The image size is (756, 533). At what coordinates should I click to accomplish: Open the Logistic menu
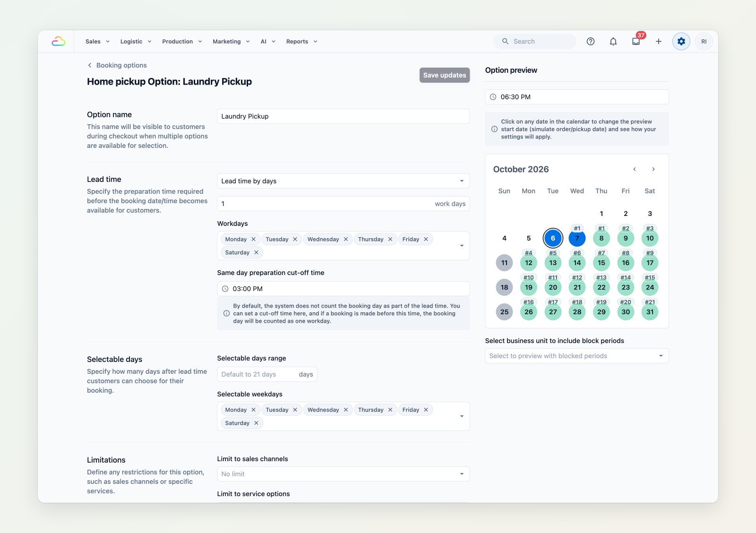coord(136,42)
